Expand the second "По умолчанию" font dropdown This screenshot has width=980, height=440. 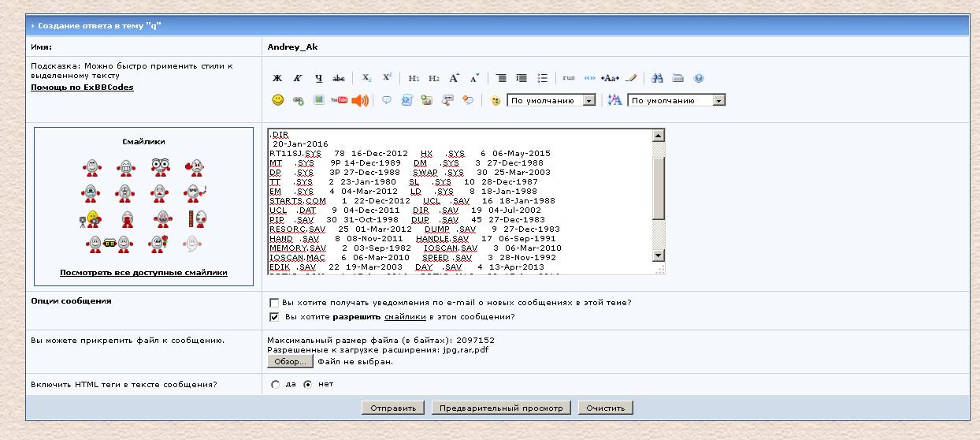click(x=718, y=101)
